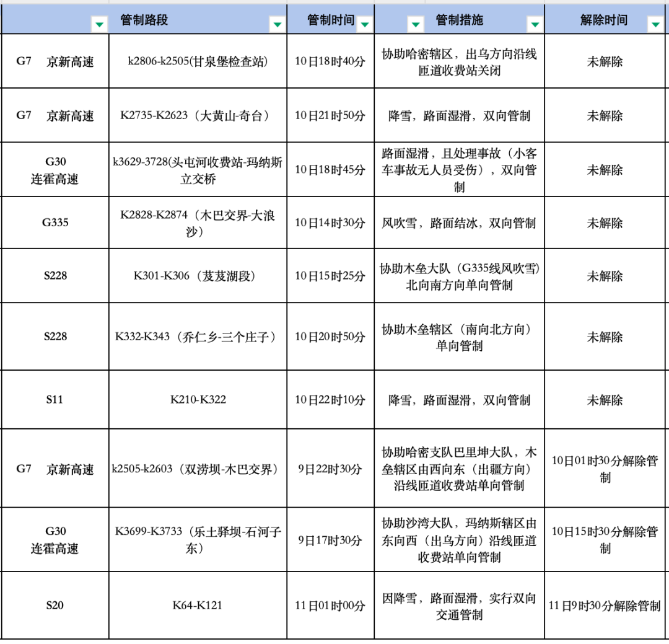This screenshot has width=669, height=644.
Task: Select the first G30 连霍高速 cell
Action: (55, 169)
